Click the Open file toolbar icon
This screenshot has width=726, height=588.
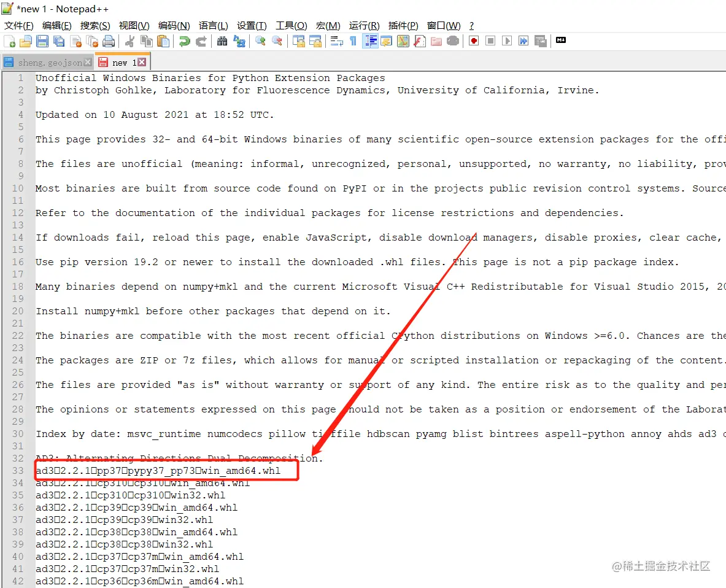pos(26,41)
